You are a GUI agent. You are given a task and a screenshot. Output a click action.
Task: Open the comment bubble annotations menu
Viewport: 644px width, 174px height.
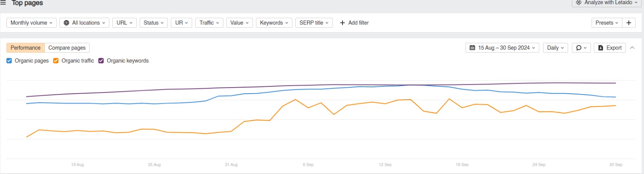[x=581, y=48]
